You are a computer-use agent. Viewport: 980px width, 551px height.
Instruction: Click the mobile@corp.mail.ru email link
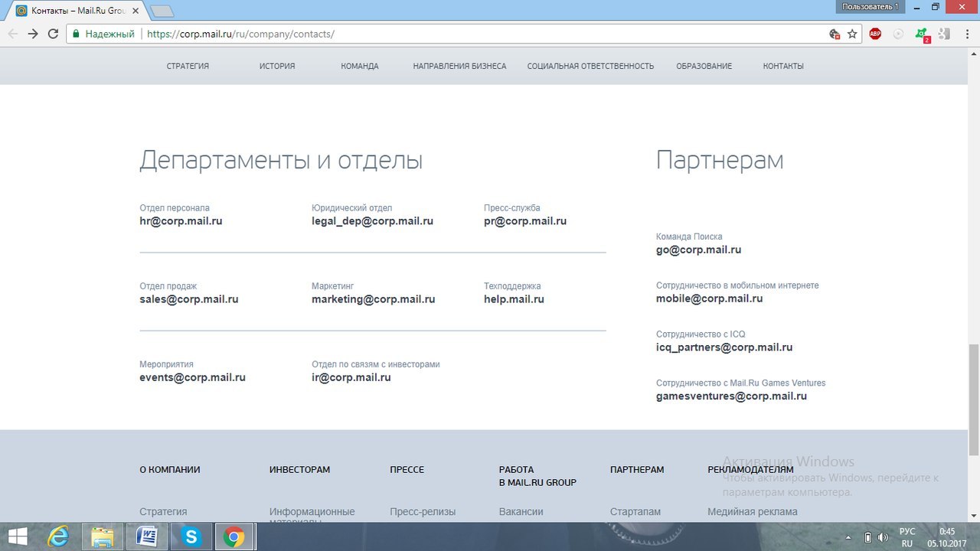coord(709,298)
